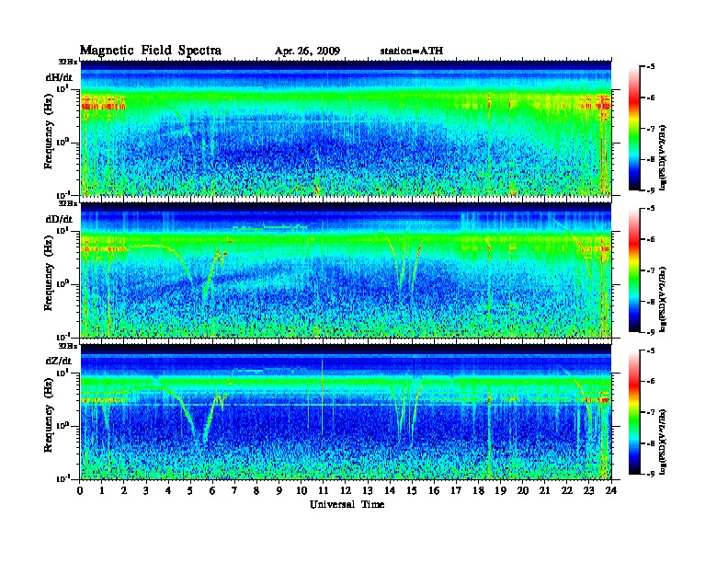Click hour tick label "16" on time axis
The height and width of the screenshot is (563, 728).
pyautogui.click(x=434, y=491)
